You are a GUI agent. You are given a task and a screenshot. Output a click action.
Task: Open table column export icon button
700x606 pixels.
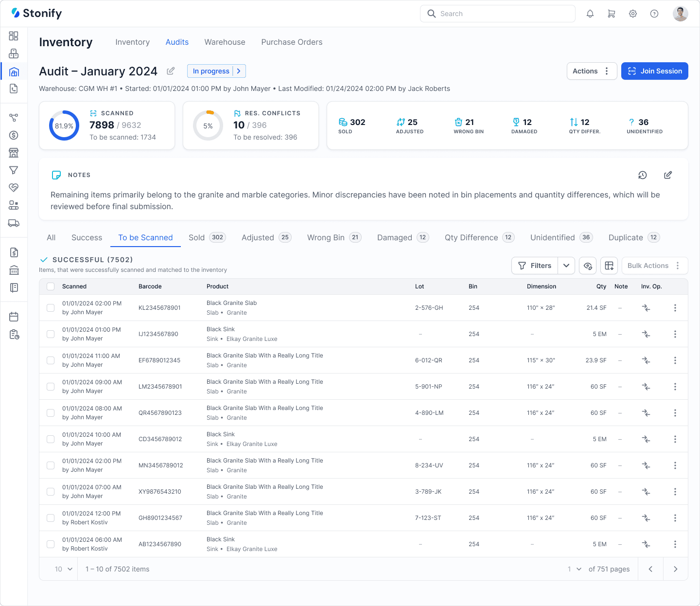[x=609, y=266]
